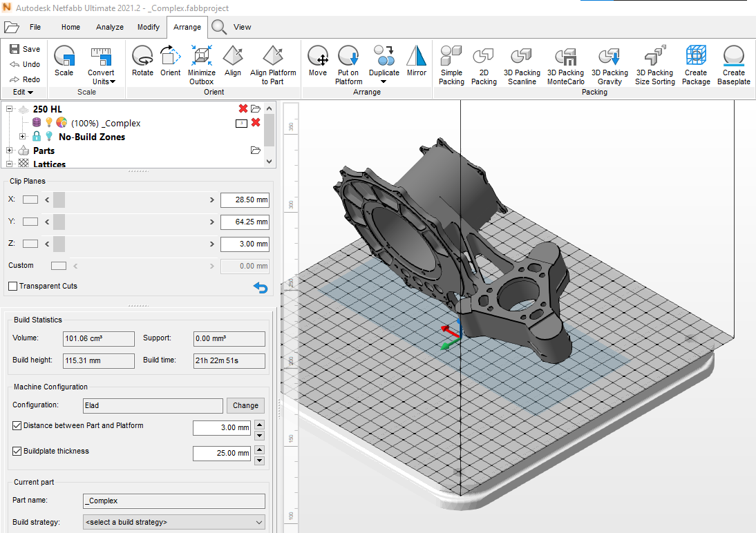Viewport: 756px width, 533px height.
Task: Toggle No-Build Zones visibility bulb
Action: (48, 137)
